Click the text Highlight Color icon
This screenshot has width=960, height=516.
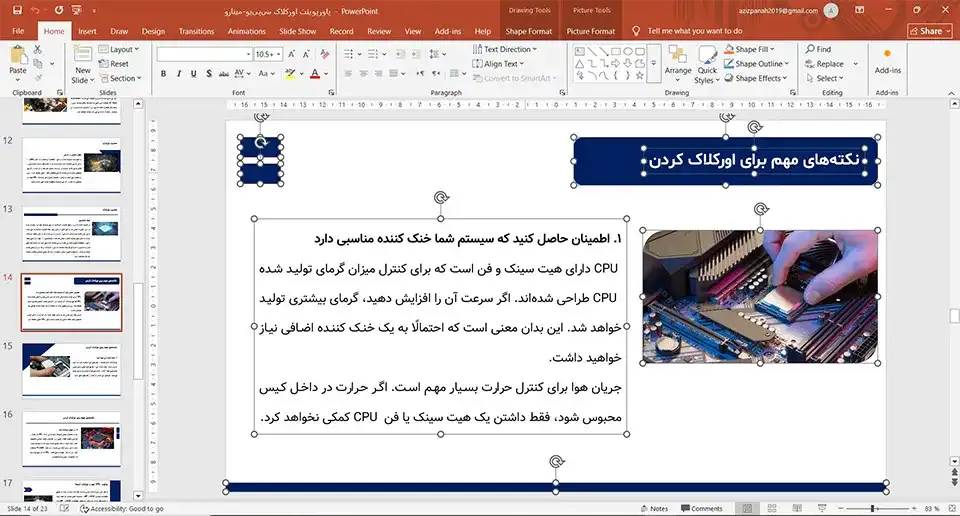290,73
